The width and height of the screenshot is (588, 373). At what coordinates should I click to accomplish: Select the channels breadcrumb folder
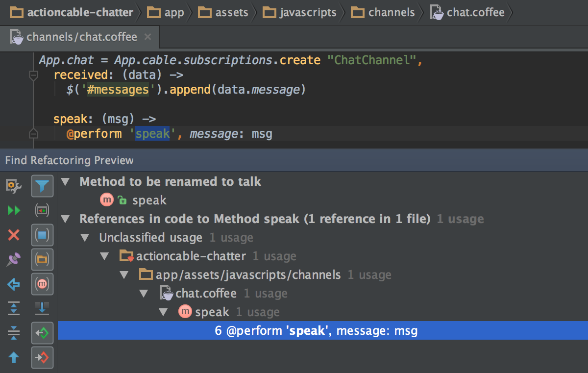point(383,12)
